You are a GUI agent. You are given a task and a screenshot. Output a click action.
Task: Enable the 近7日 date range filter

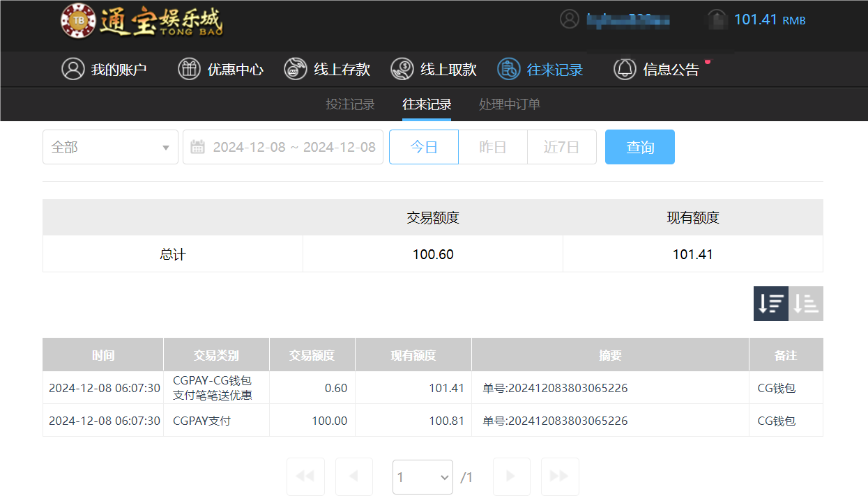(562, 147)
